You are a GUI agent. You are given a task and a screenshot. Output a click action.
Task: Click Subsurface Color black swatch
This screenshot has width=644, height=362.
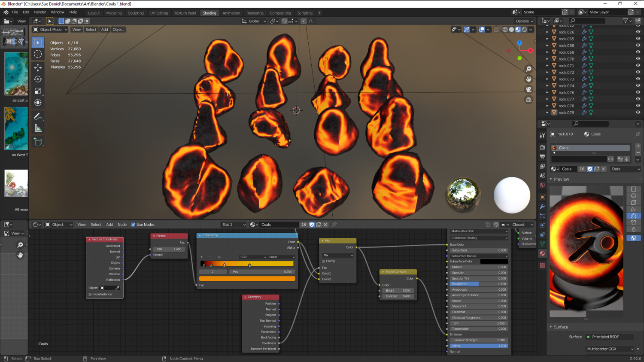tap(494, 262)
